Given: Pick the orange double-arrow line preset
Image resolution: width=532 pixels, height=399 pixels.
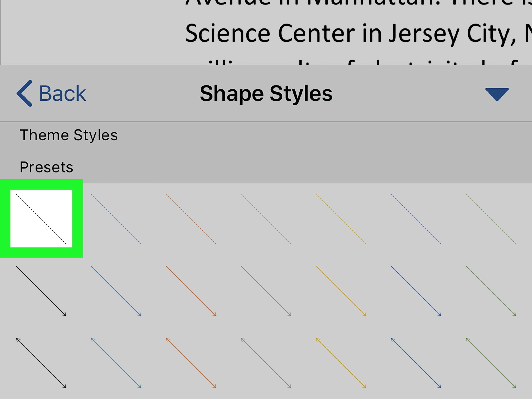Looking at the screenshot, I should (x=191, y=363).
